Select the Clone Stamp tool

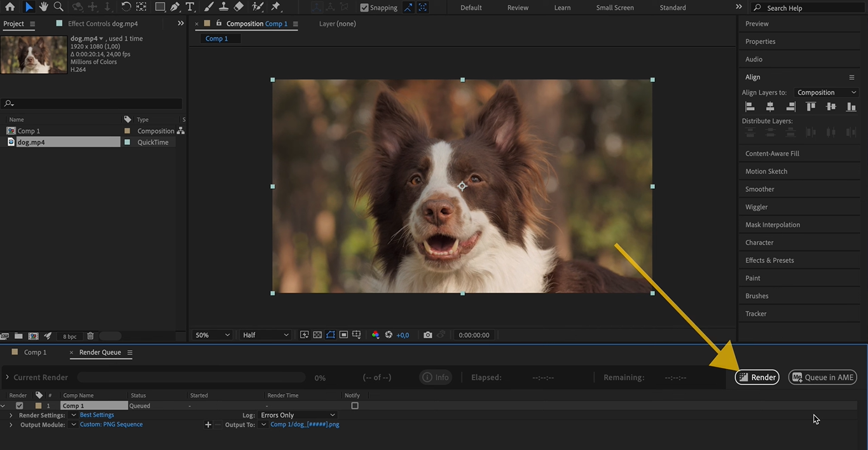(223, 7)
